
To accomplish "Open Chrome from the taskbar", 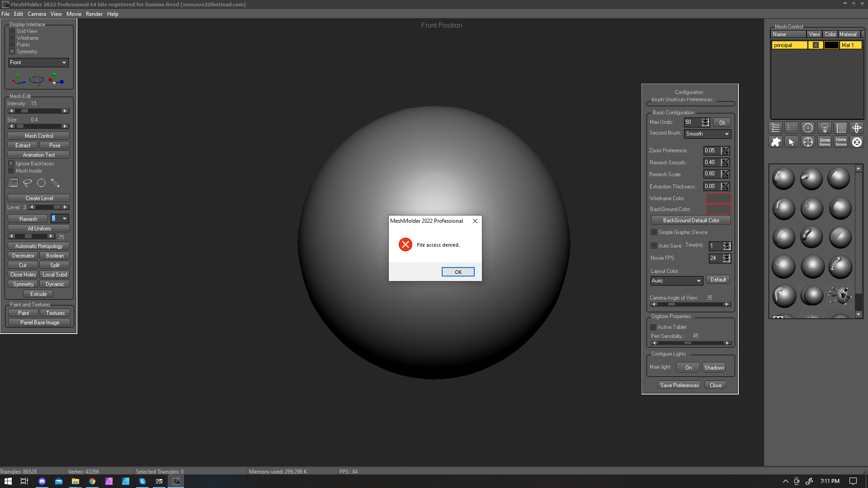I will 92,481.
